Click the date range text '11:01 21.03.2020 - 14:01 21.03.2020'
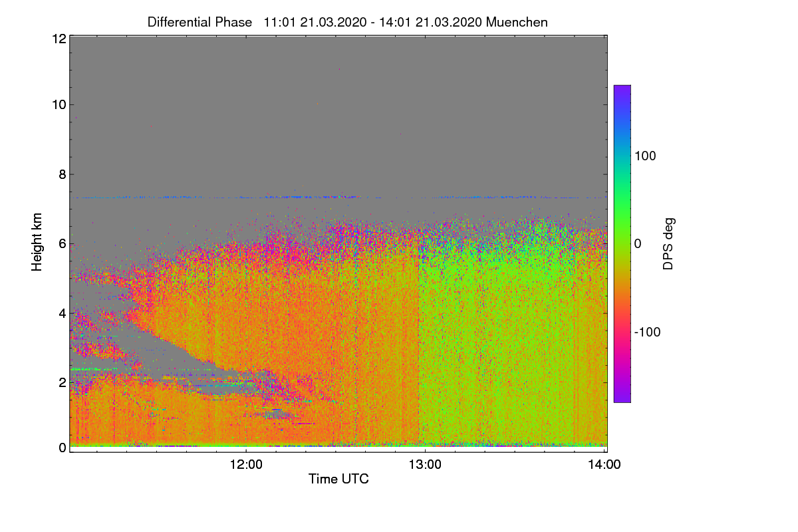The height and width of the screenshot is (532, 798). coord(373,22)
